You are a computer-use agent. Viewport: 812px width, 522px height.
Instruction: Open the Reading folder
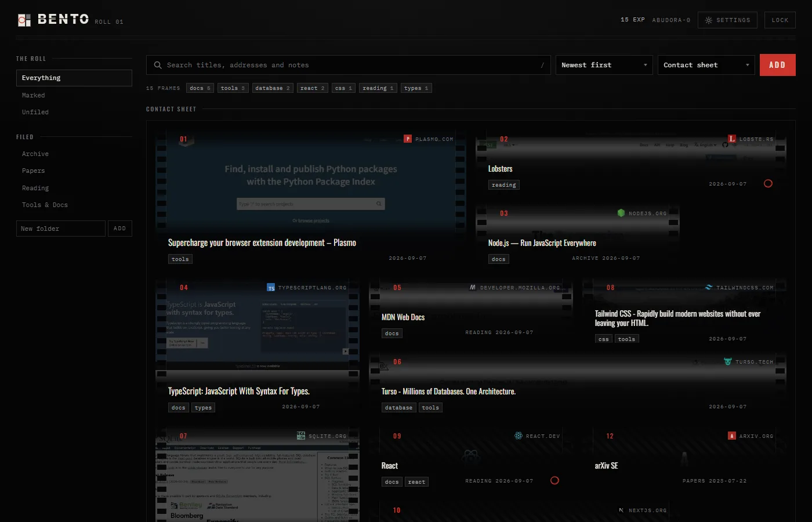[x=74, y=188]
